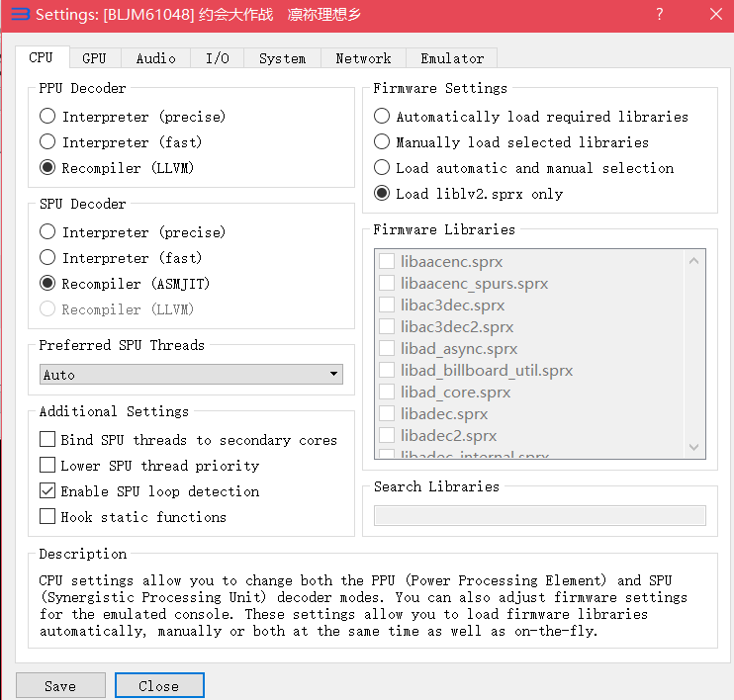The image size is (734, 700).
Task: Choose Manually load selected libraries
Action: pos(382,142)
